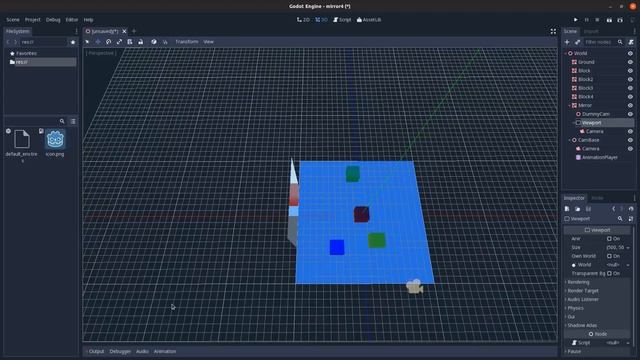Save the current resource in the Inspector
Image resolution: width=640 pixels, height=360 pixels.
(x=588, y=209)
